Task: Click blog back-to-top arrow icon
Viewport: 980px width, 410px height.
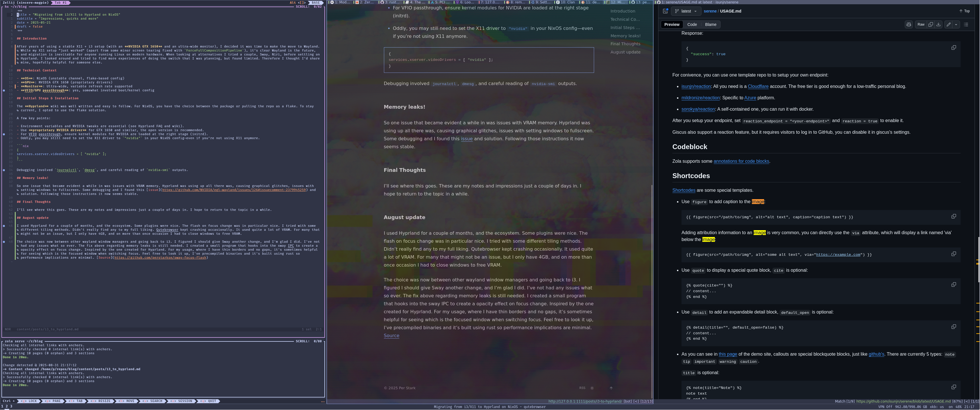Action: tap(611, 388)
